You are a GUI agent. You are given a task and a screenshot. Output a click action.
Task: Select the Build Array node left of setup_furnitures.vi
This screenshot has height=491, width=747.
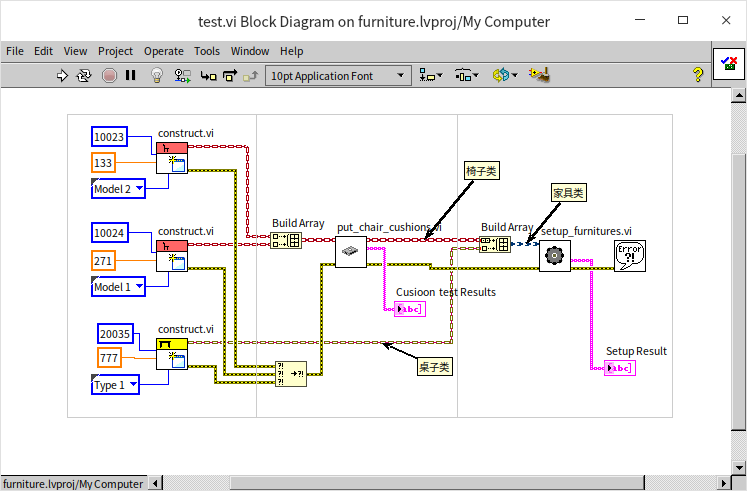[495, 244]
